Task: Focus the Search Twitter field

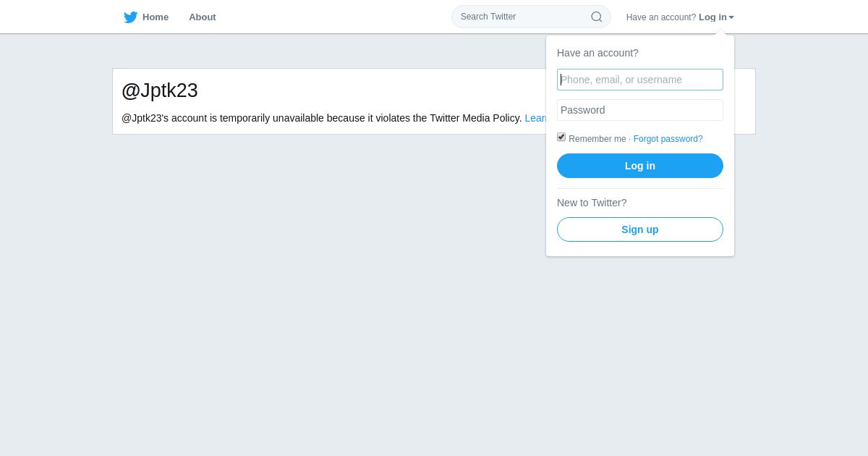Action: [x=531, y=17]
